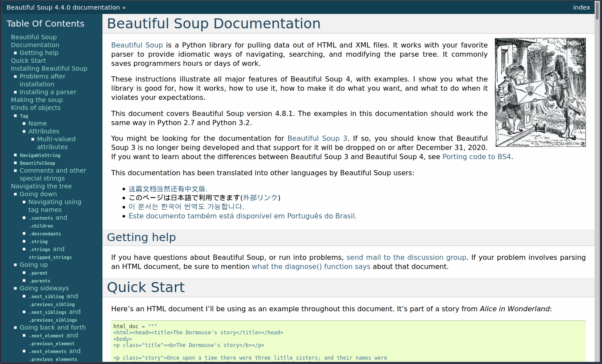Image resolution: width=602 pixels, height=364 pixels.
Task: Open the Beautiful Soup link in intro paragraph
Action: [x=137, y=45]
